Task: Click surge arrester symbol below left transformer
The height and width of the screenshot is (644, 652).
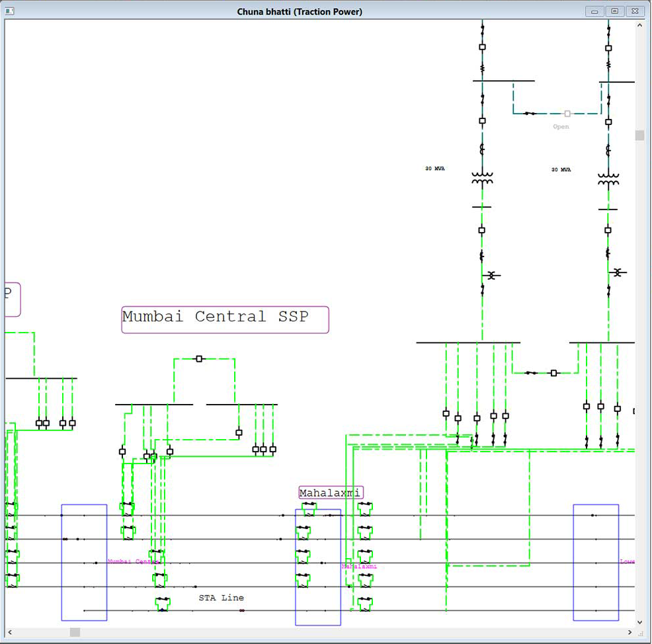Action: [491, 274]
